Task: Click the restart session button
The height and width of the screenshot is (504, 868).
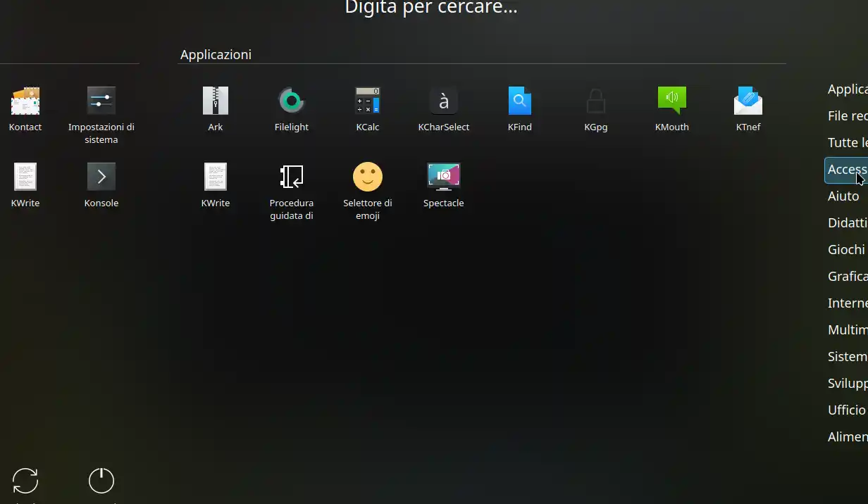Action: click(25, 481)
